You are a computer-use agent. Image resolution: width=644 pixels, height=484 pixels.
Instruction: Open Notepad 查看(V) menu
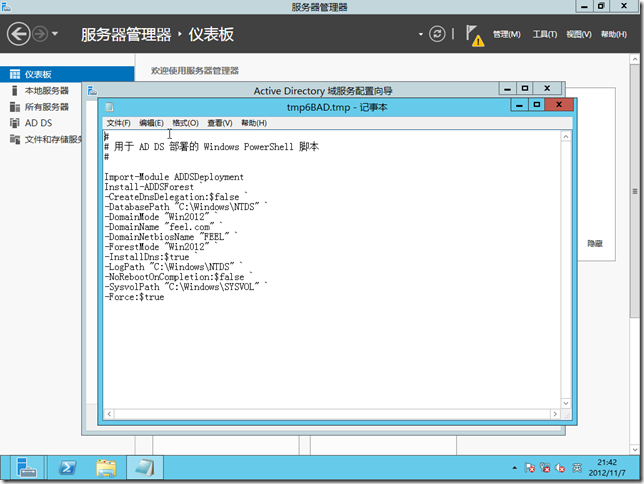click(x=220, y=123)
